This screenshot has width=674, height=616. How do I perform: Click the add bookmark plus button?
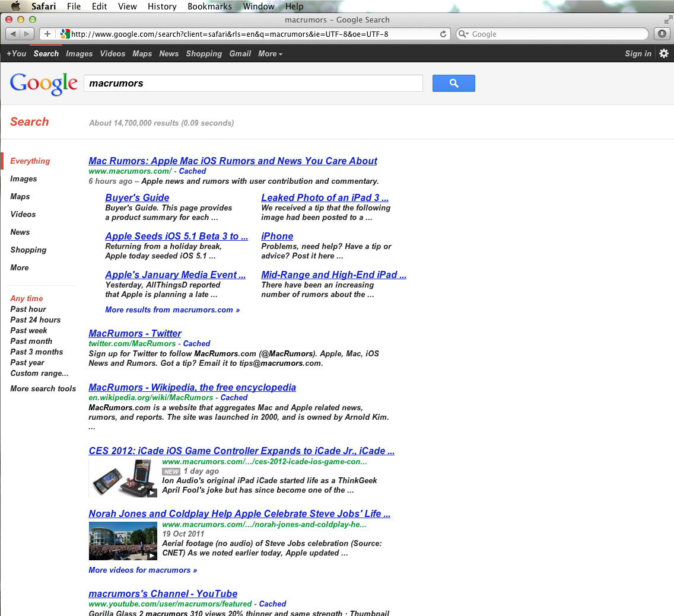pos(47,34)
